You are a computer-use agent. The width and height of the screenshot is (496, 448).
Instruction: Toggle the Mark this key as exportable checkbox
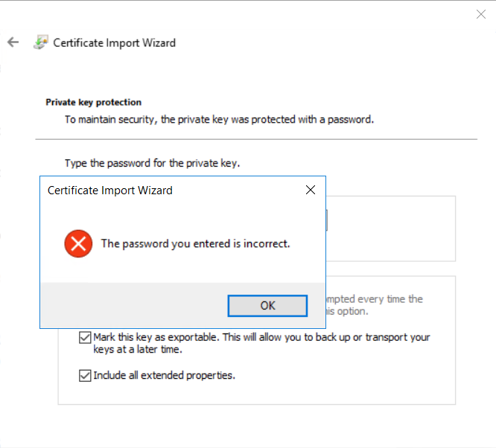coord(85,338)
